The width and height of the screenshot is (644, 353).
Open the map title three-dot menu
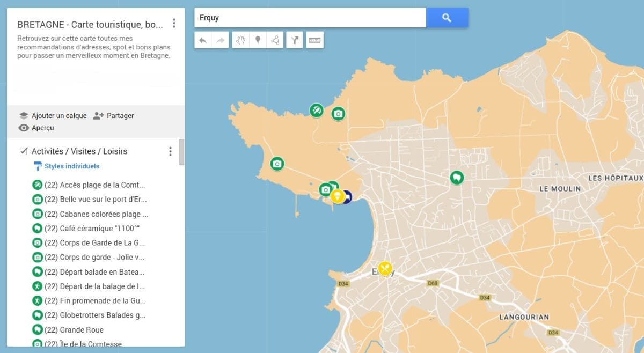click(174, 23)
